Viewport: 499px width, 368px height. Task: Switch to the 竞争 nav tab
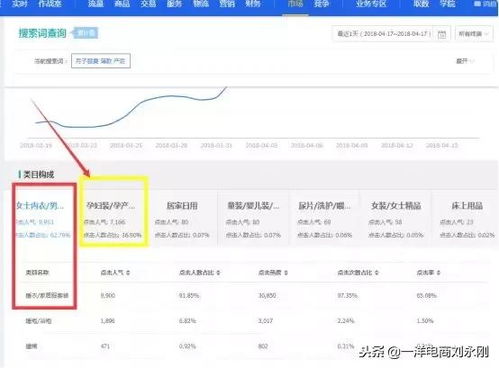pyautogui.click(x=321, y=4)
